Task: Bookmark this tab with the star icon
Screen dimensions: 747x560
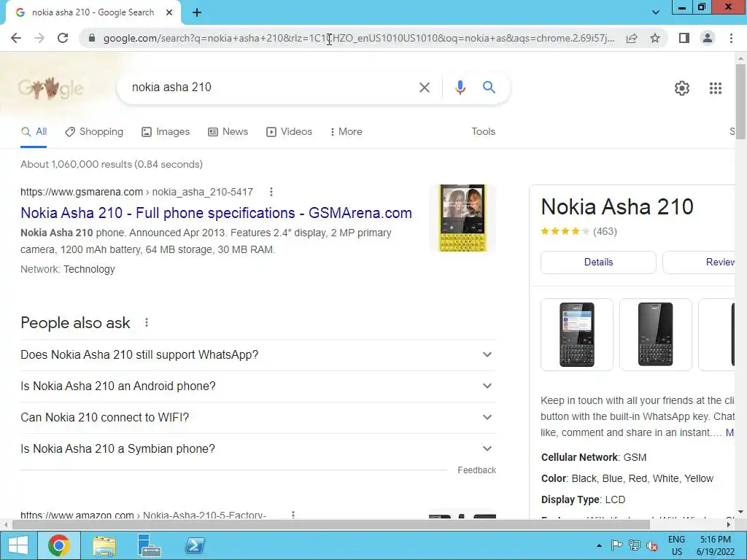Action: click(x=655, y=38)
